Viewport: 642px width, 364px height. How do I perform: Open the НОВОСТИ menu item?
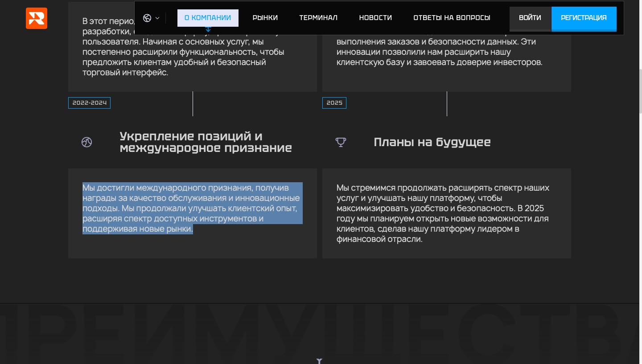tap(375, 18)
